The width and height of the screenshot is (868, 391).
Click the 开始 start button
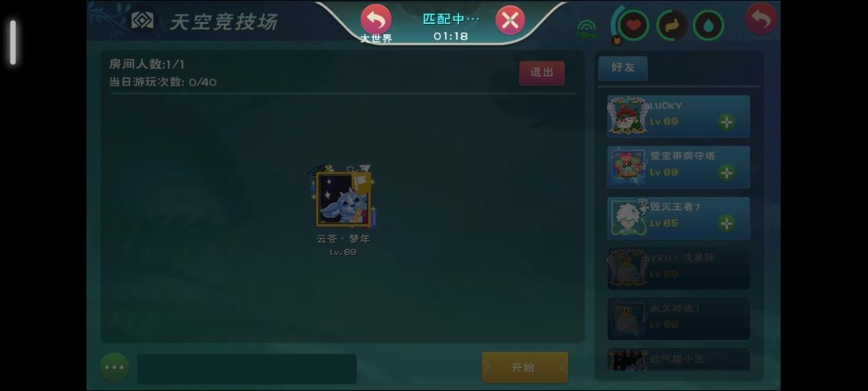pyautogui.click(x=524, y=367)
